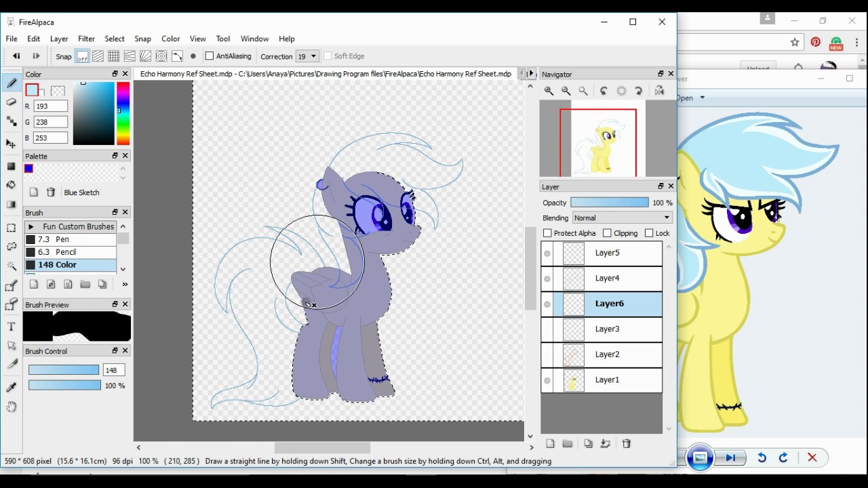
Task: Open the File menu
Action: coord(12,39)
